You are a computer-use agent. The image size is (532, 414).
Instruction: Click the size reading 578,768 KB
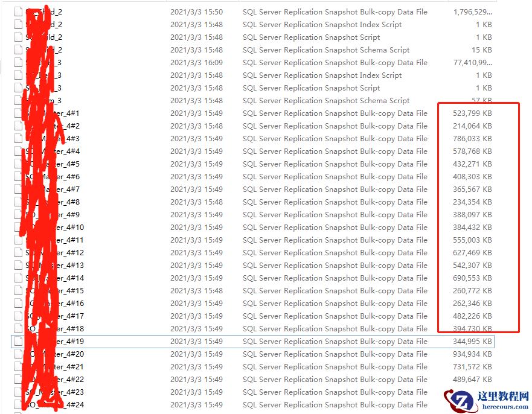(x=472, y=151)
